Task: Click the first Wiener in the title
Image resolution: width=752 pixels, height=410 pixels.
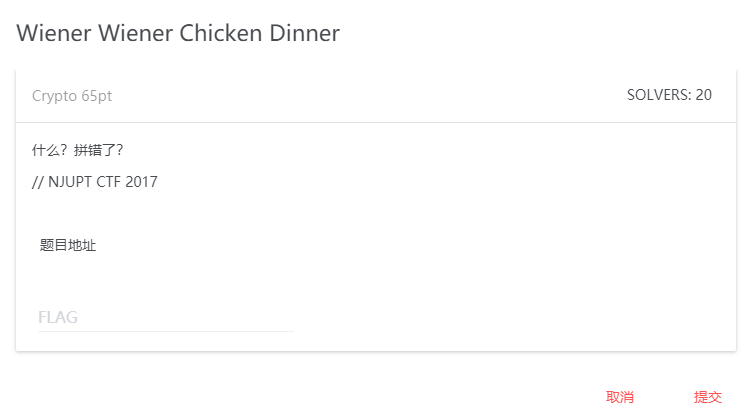Action: tap(54, 33)
